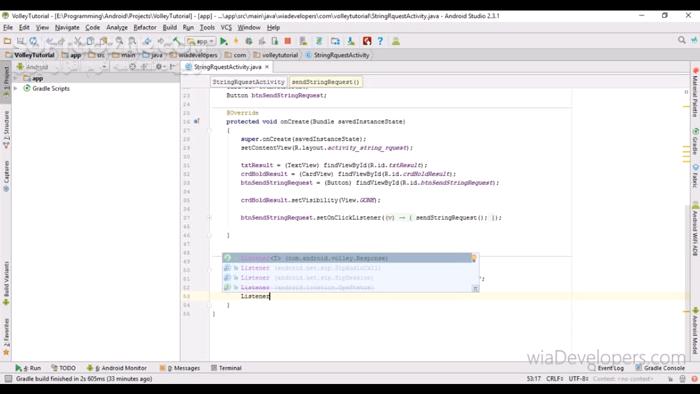The height and width of the screenshot is (394, 700).
Task: Click the Cut scissors icon
Action: (x=78, y=41)
